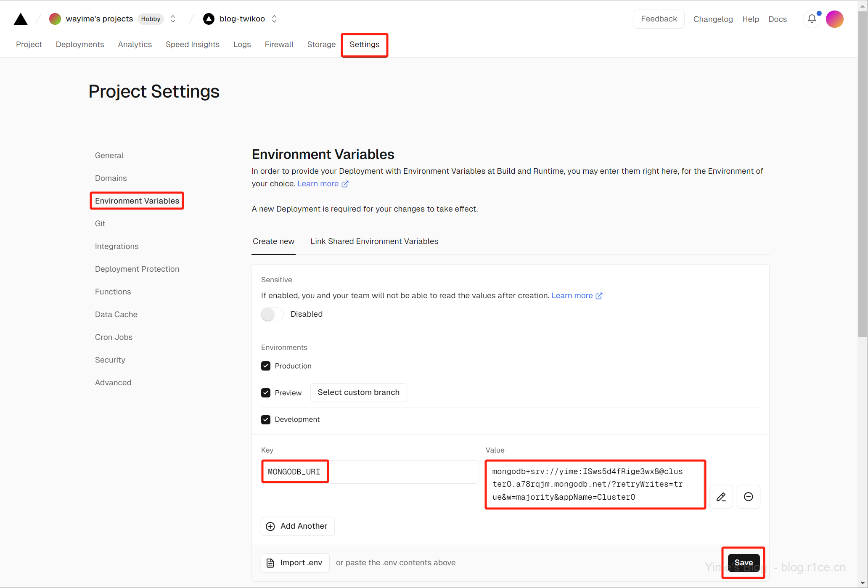The height and width of the screenshot is (588, 868).
Task: Click the Vercel triangle logo
Action: pos(20,19)
